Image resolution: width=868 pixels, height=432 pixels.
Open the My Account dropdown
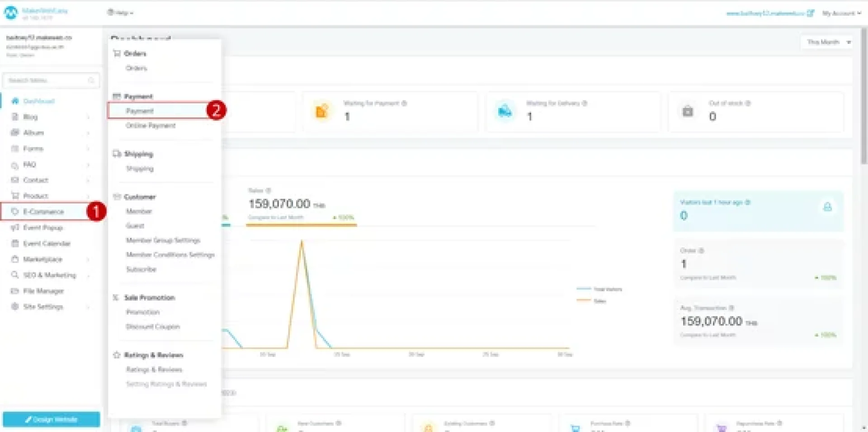(841, 13)
